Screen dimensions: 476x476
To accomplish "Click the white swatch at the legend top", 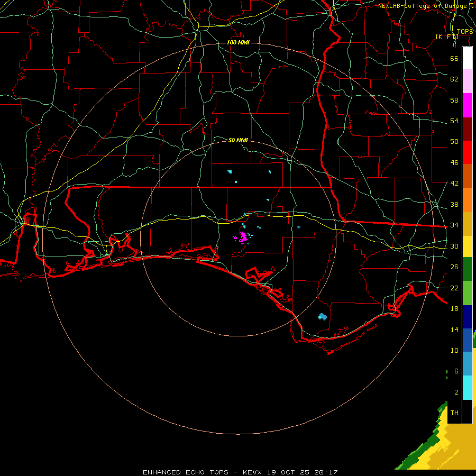I will (467, 58).
